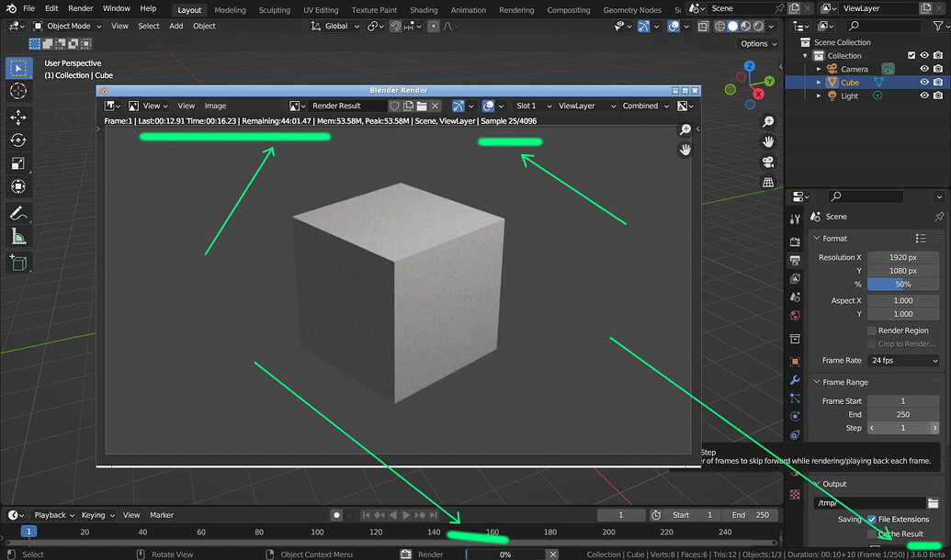Open the File menu

28,8
